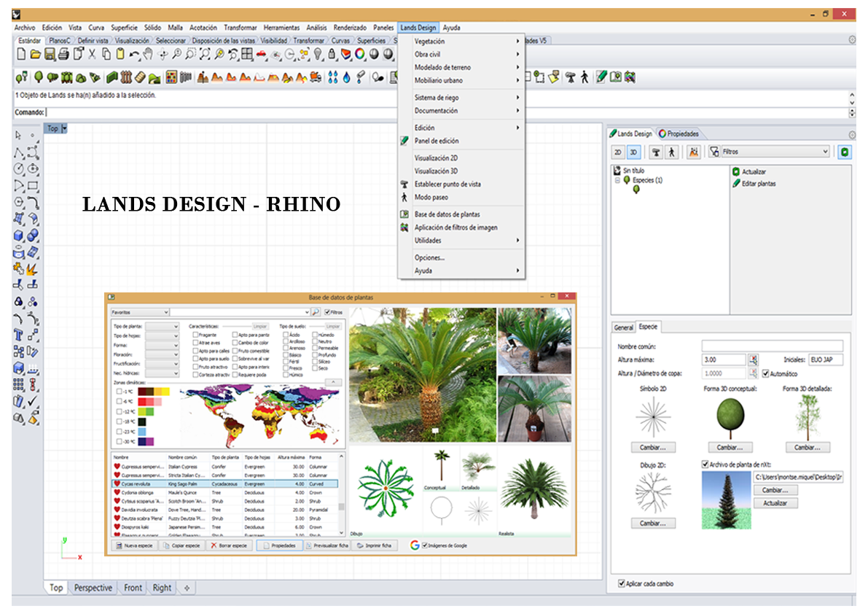Screen dimensions: 868x614
Task: Click the Nueva especie button
Action: pos(135,545)
